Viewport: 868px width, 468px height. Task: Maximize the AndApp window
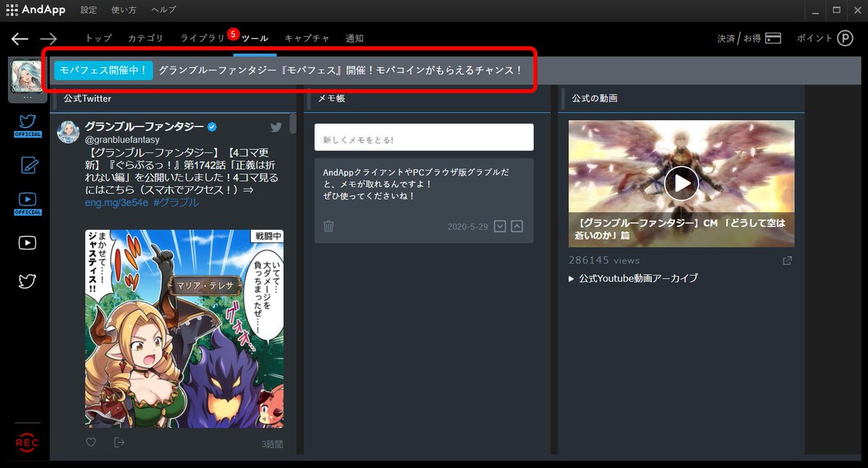[x=836, y=10]
